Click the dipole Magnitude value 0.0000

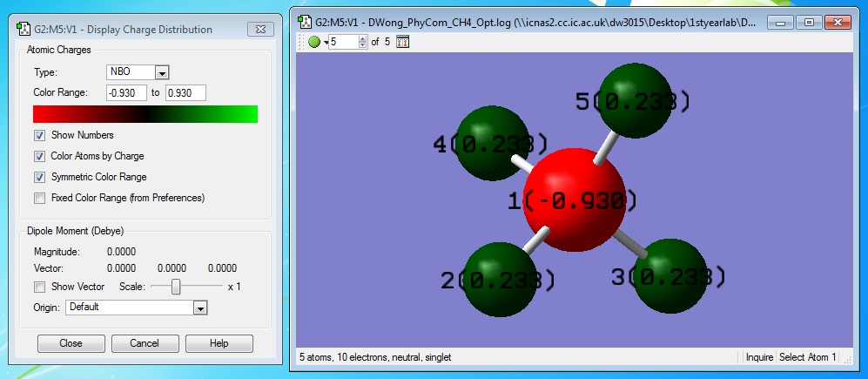pyautogui.click(x=121, y=252)
